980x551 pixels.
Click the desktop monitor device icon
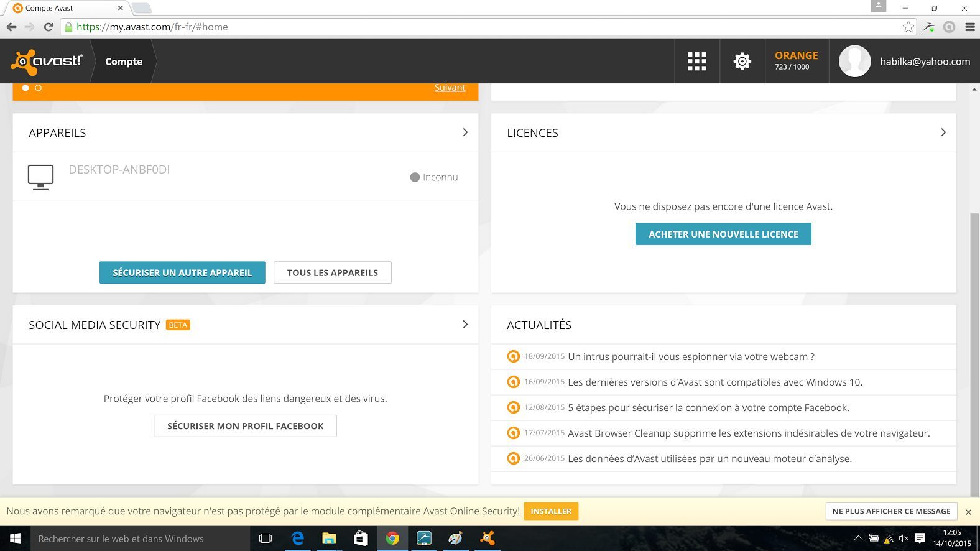(40, 177)
